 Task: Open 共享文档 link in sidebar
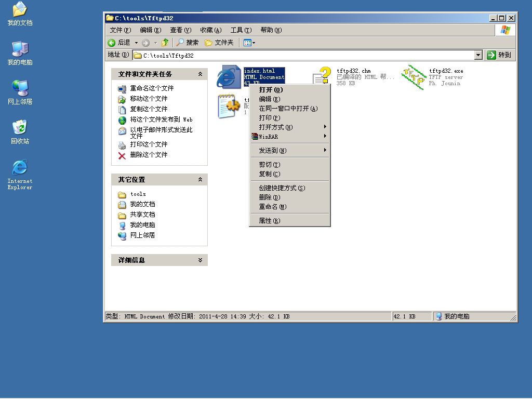[x=142, y=215]
